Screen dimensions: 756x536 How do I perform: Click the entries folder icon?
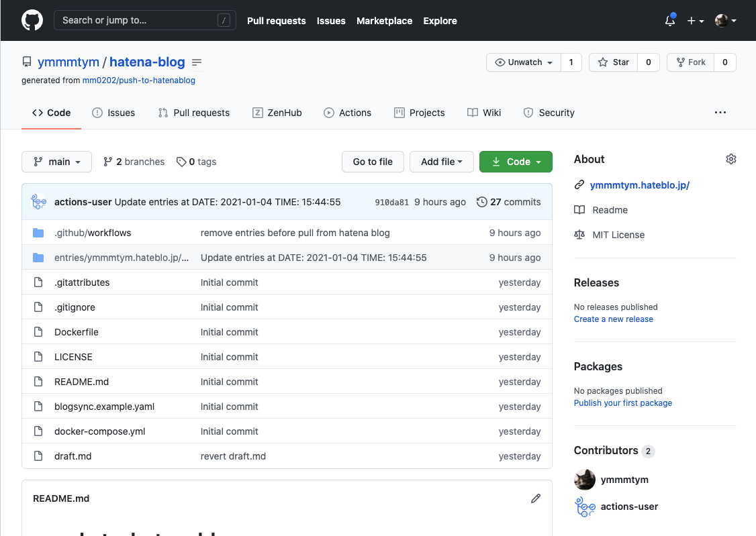(x=38, y=258)
